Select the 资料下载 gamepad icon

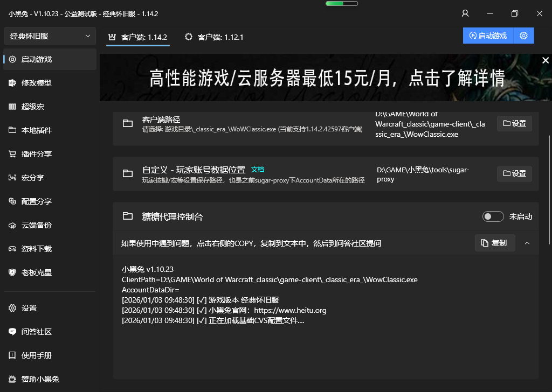(x=12, y=249)
